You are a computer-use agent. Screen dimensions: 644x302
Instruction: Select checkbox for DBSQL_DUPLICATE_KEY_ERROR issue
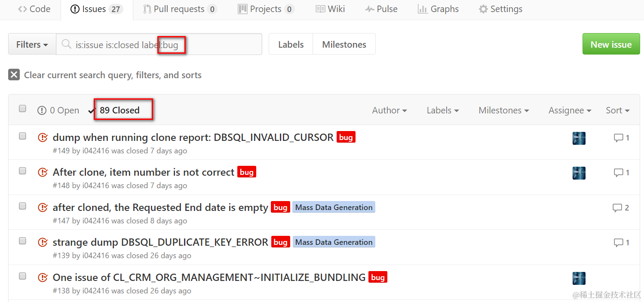click(22, 241)
